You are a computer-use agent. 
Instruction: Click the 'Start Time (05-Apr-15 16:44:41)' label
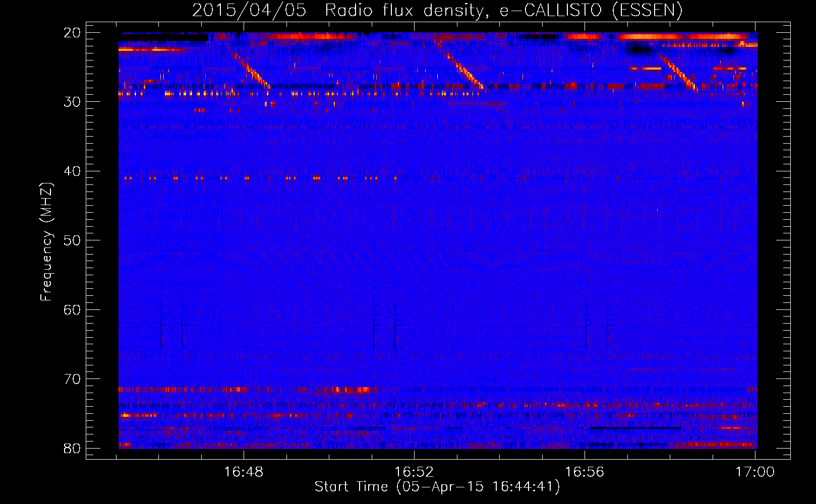(x=437, y=487)
